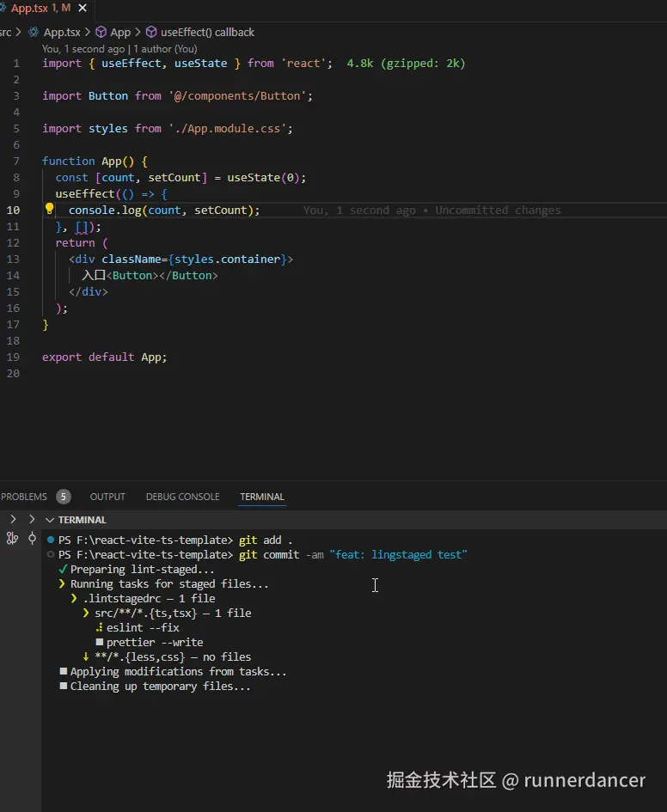667x812 pixels.
Task: Click 'Cleaning up temporary files...' line
Action: (160, 687)
